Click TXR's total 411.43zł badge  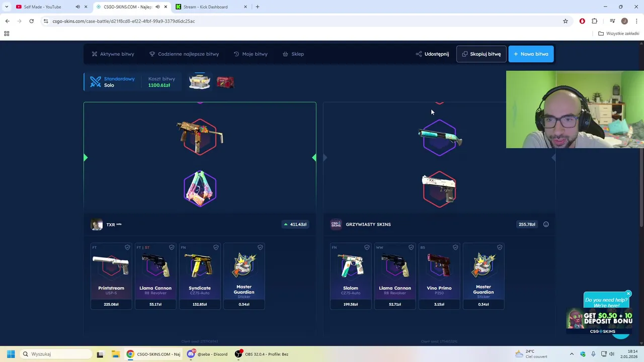pos(295,224)
